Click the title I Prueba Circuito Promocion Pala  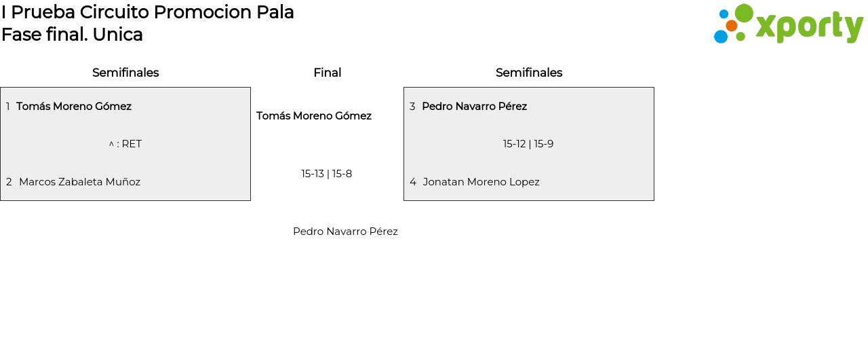tap(148, 12)
